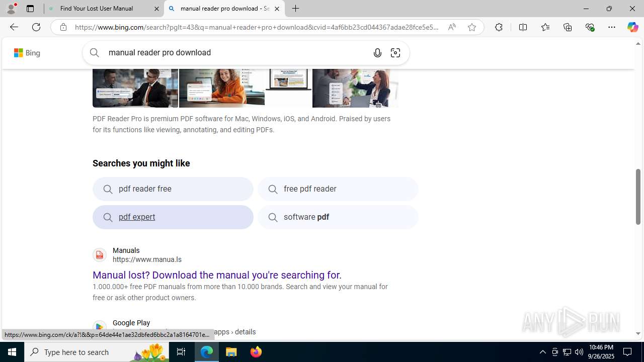Viewport: 644px width, 362px height.
Task: Click the www.manua.ls URL
Action: click(147, 259)
